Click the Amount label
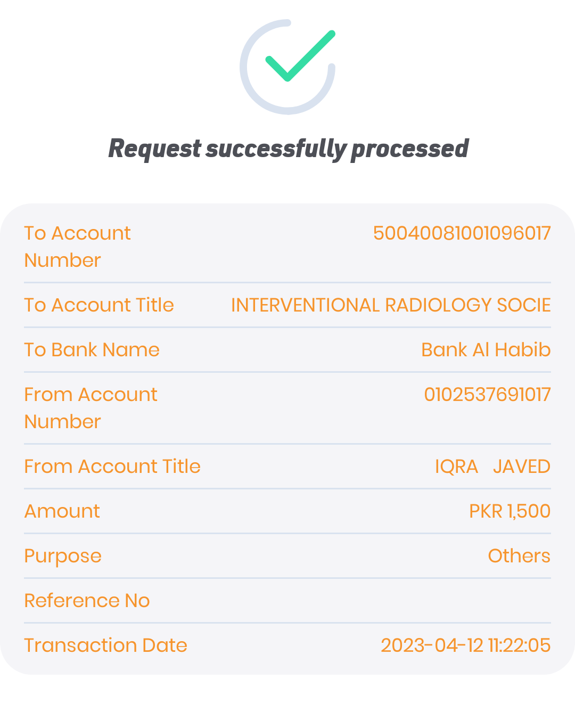This screenshot has width=575, height=728. tap(62, 511)
